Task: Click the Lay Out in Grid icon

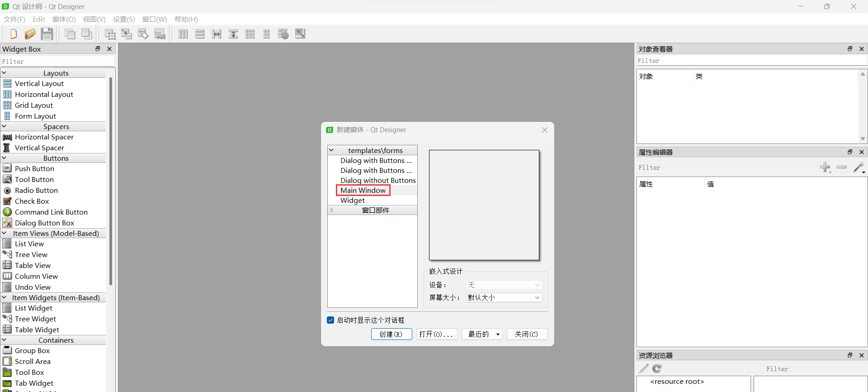Action: pyautogui.click(x=250, y=34)
